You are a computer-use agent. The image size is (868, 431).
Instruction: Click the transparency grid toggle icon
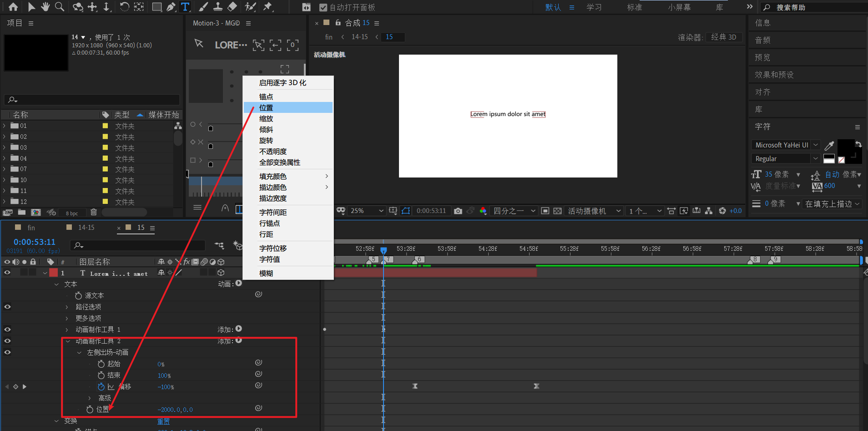click(x=557, y=211)
